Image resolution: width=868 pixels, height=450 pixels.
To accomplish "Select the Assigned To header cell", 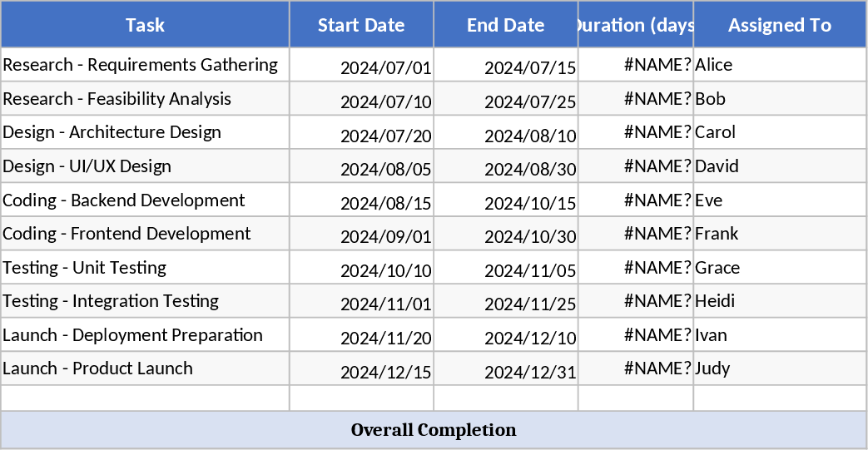I will click(779, 25).
